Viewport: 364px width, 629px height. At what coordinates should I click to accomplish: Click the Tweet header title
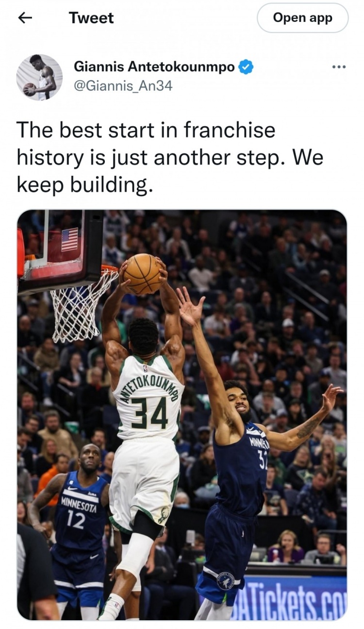[91, 18]
